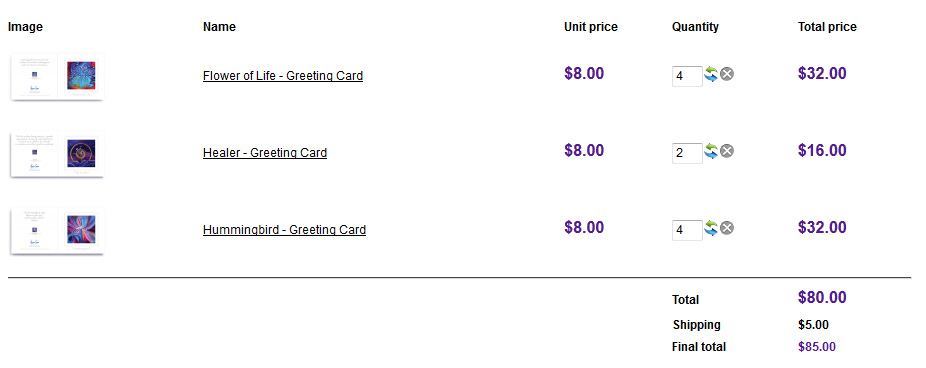Open Flower of Life - Greeting Card link
The image size is (926, 368).
click(x=283, y=76)
